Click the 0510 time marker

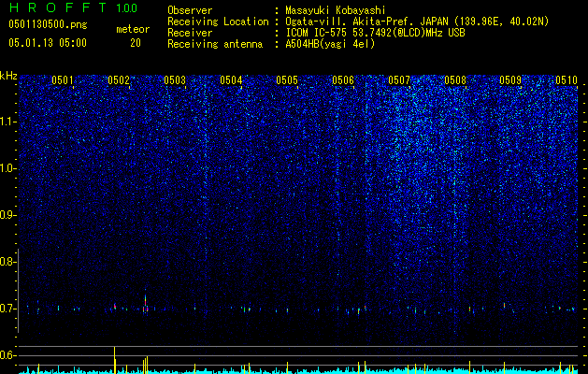tap(566, 79)
